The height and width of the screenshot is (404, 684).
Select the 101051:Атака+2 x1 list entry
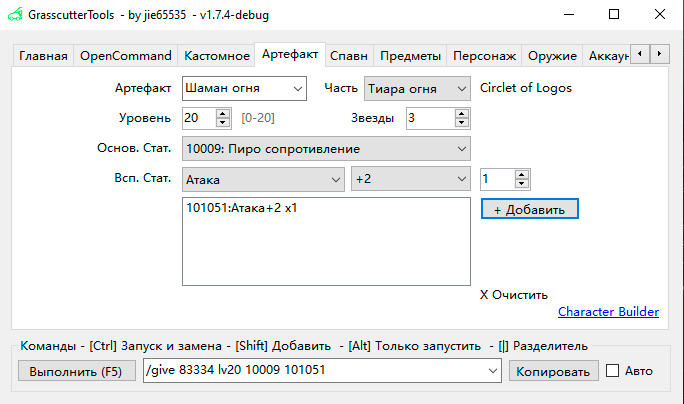[241, 210]
